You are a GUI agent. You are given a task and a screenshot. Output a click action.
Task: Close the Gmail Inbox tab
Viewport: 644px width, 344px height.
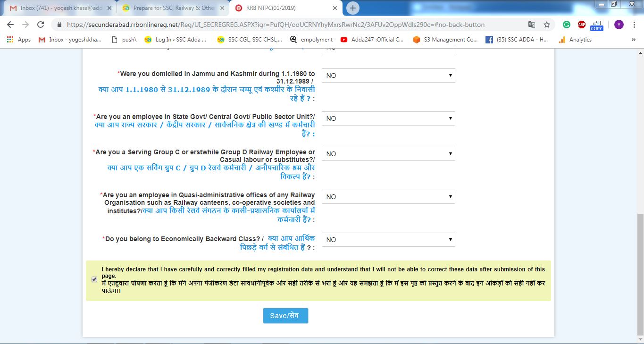point(110,8)
